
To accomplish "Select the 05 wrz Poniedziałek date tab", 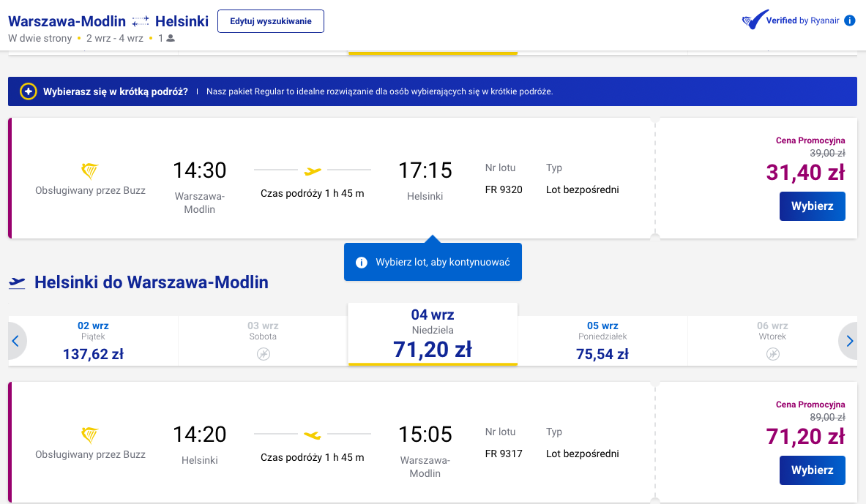I will tap(602, 341).
